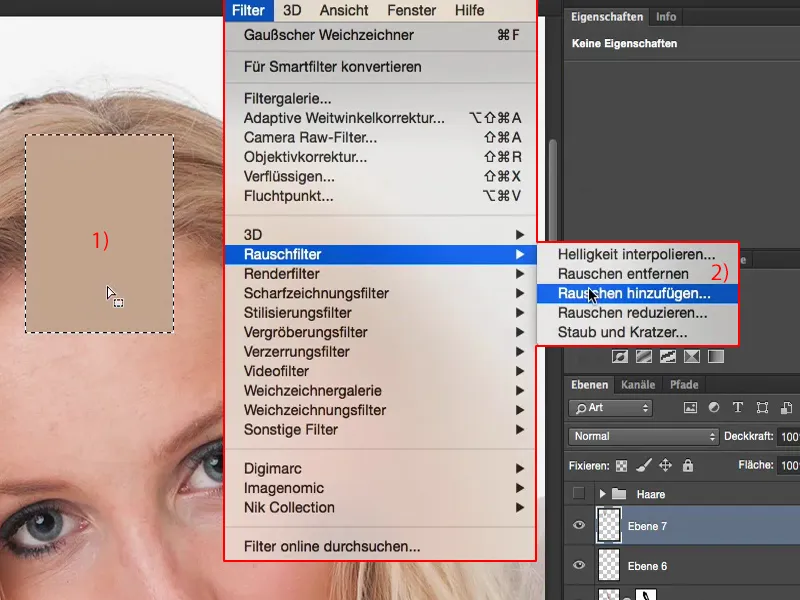Toggle visibility of Ebene 6
Image resolution: width=800 pixels, height=600 pixels.
pyautogui.click(x=579, y=564)
